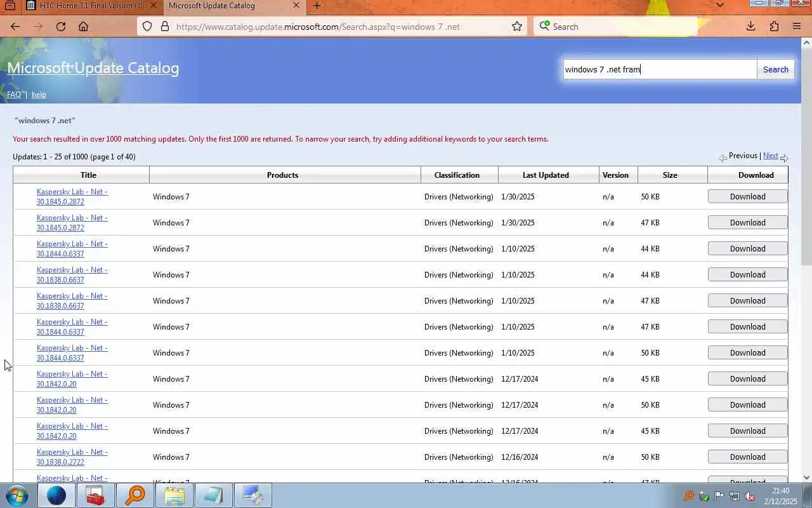The width and height of the screenshot is (812, 508).
Task: Sort results by Title column
Action: (x=88, y=175)
